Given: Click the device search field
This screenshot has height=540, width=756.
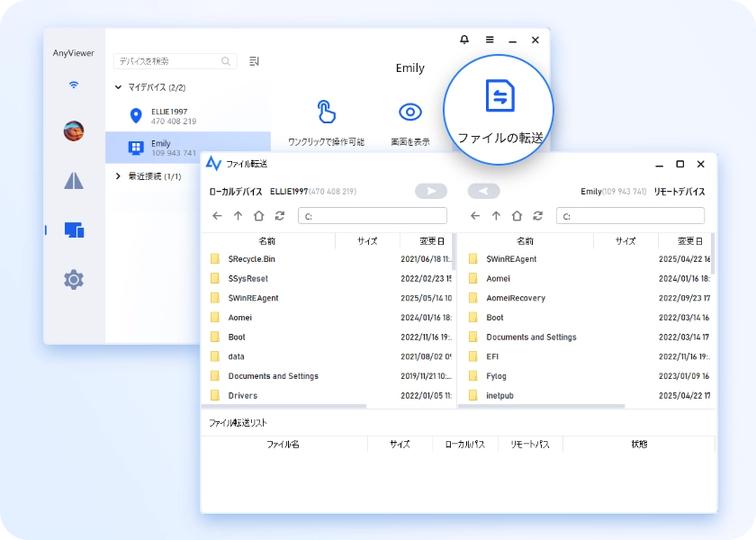Looking at the screenshot, I should coord(169,61).
